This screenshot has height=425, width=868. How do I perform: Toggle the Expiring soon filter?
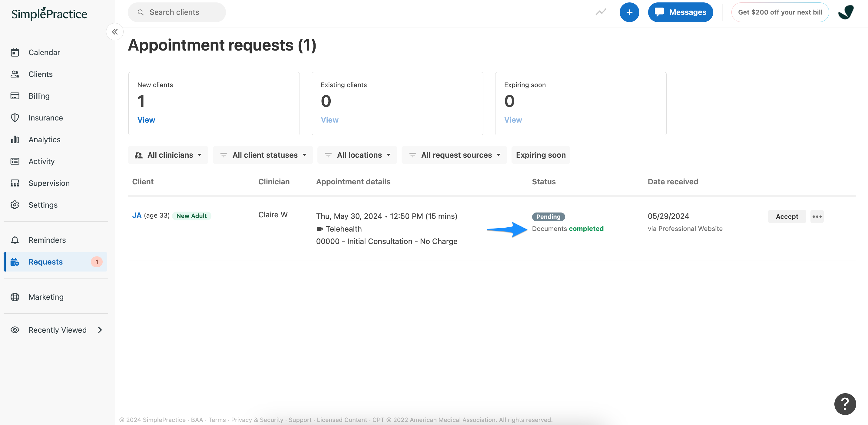tap(541, 155)
